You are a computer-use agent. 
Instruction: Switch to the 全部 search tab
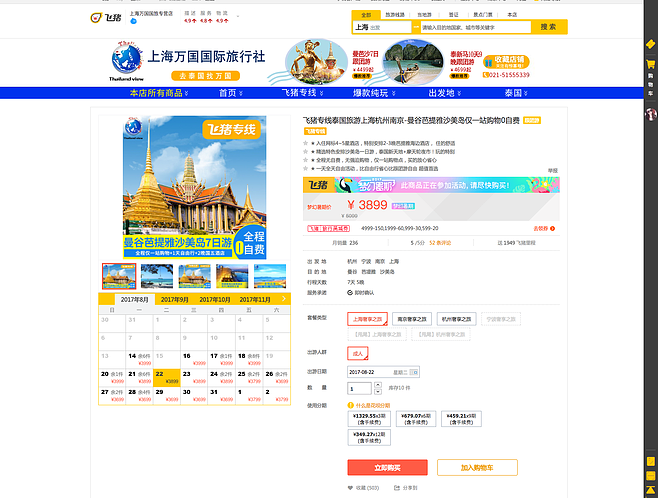(366, 15)
